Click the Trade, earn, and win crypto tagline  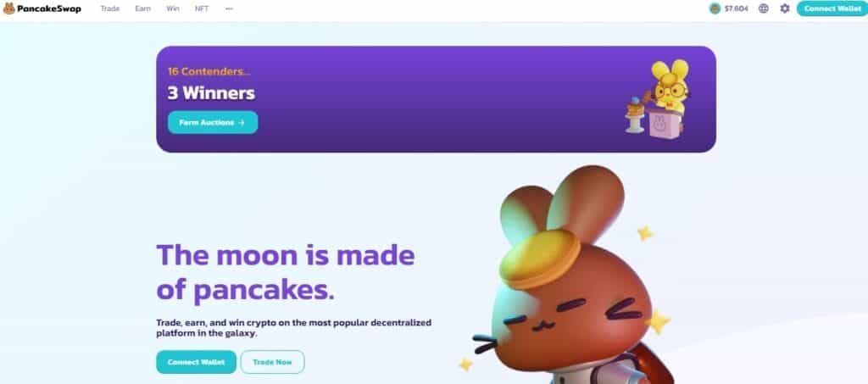point(294,328)
